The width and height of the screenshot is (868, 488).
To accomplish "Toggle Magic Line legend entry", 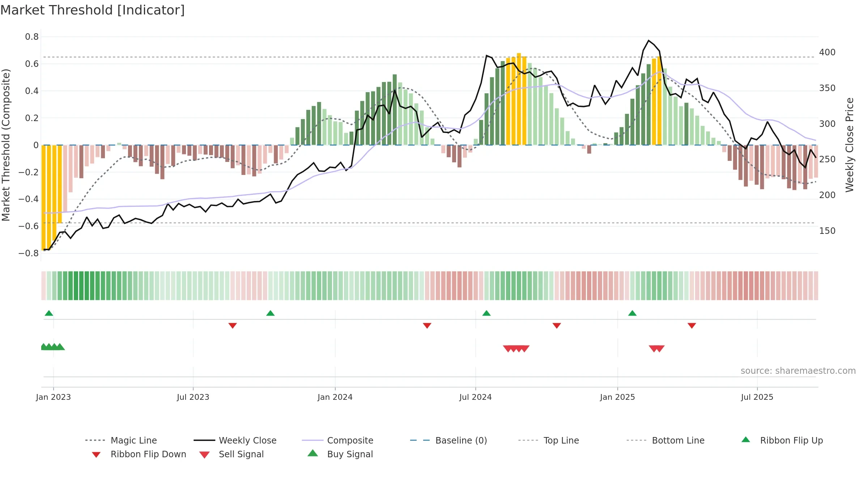I will pos(121,440).
